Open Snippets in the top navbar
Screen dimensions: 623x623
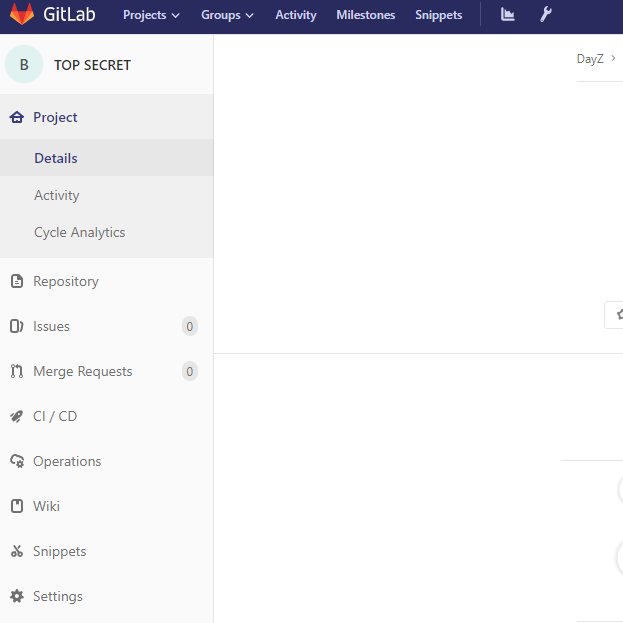438,15
